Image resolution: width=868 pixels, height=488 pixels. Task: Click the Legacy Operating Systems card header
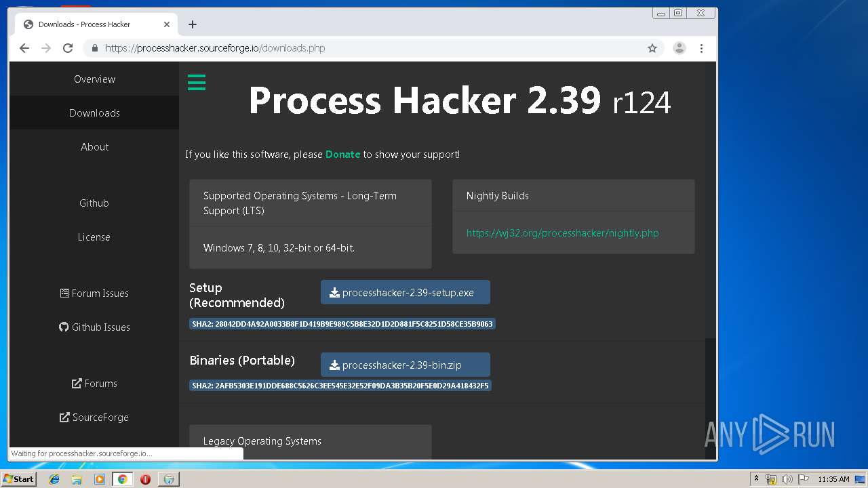tap(311, 441)
